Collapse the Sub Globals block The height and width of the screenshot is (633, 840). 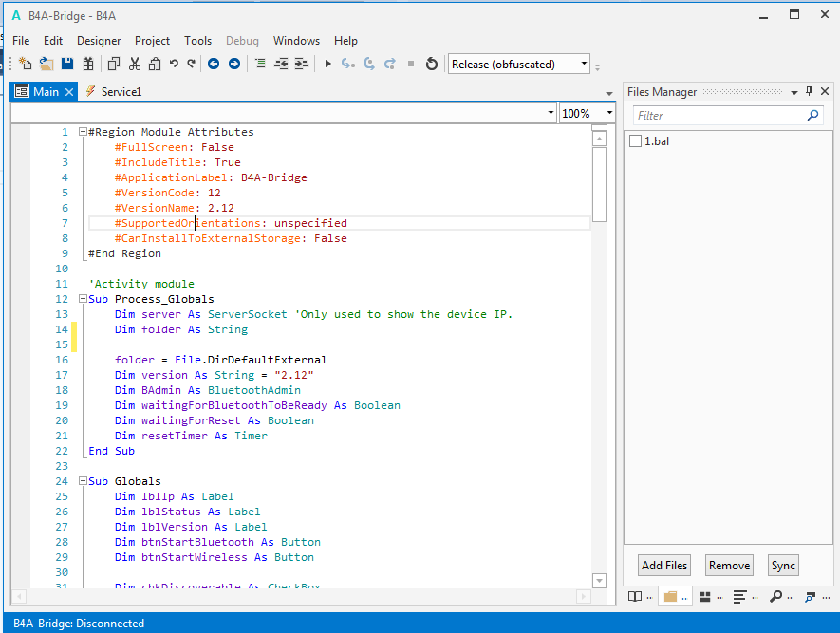83,481
